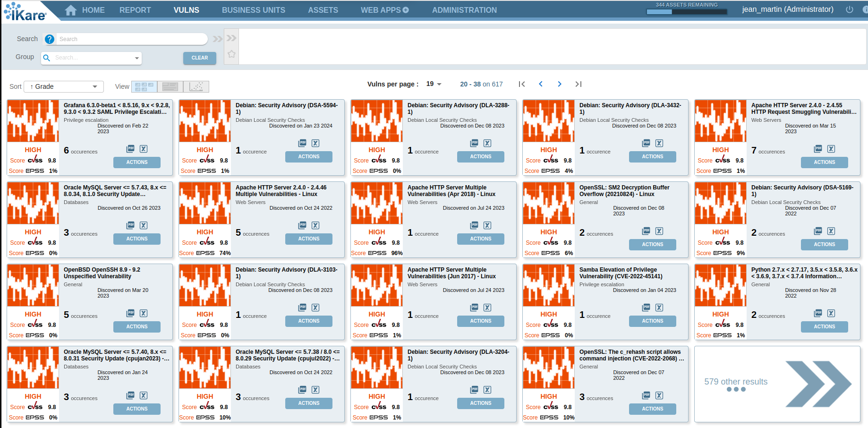Click the plus icon next to WEB APPS
This screenshot has width=868, height=428.
click(405, 9)
